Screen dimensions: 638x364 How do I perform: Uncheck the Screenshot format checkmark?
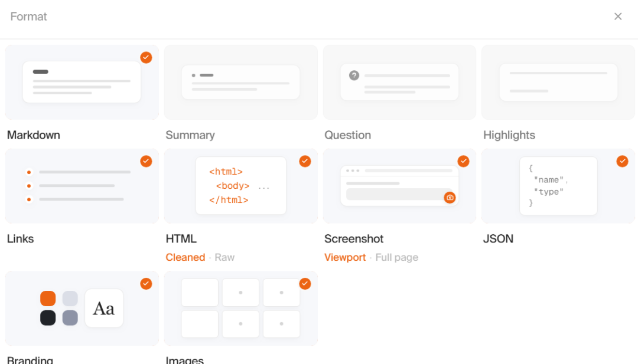[x=464, y=161]
